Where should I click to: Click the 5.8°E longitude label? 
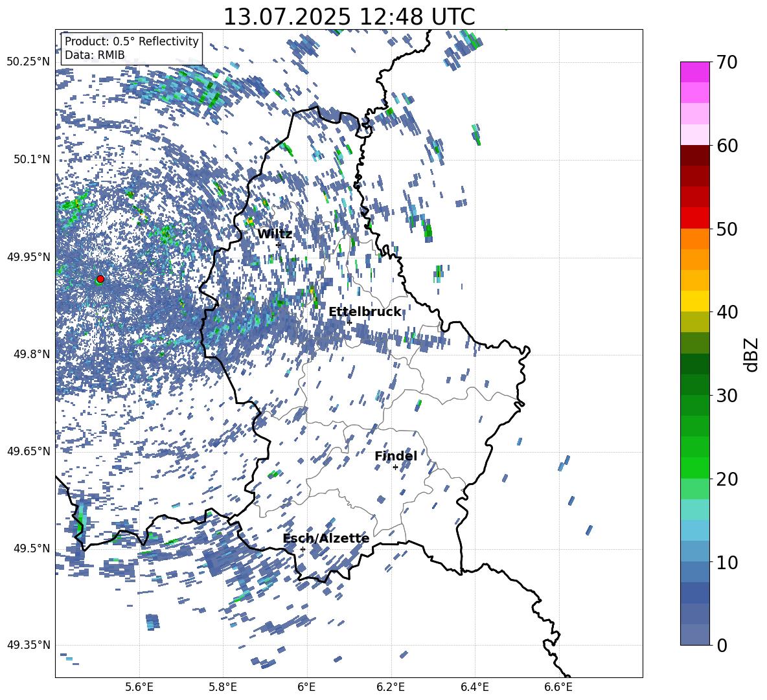223,687
